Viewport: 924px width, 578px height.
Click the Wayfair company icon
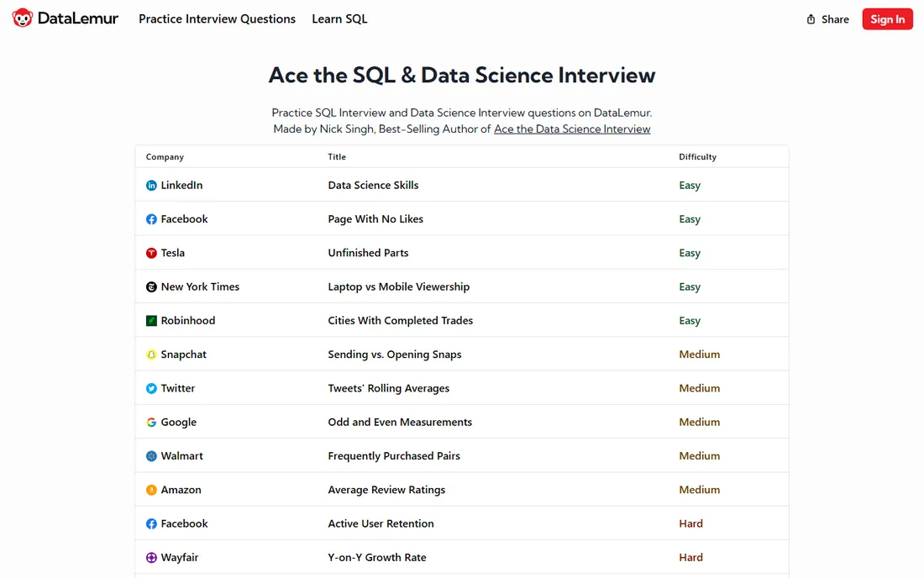coord(151,557)
